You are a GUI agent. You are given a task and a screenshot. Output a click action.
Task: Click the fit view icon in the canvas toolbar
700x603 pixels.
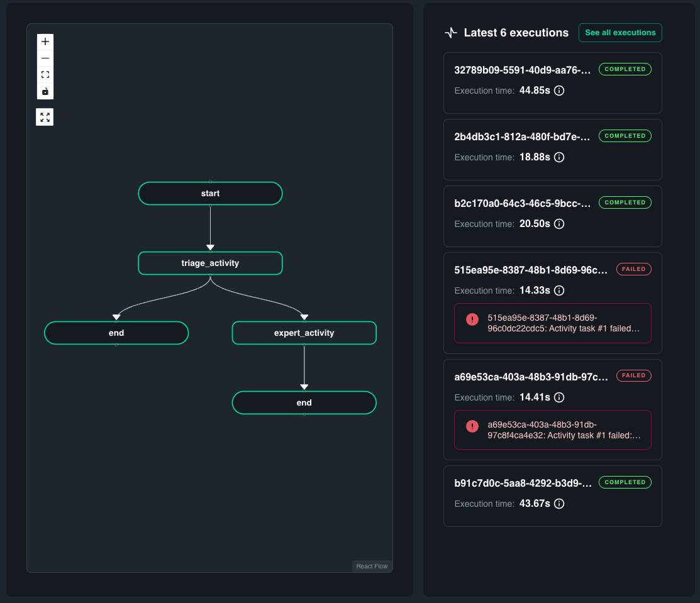click(x=45, y=74)
